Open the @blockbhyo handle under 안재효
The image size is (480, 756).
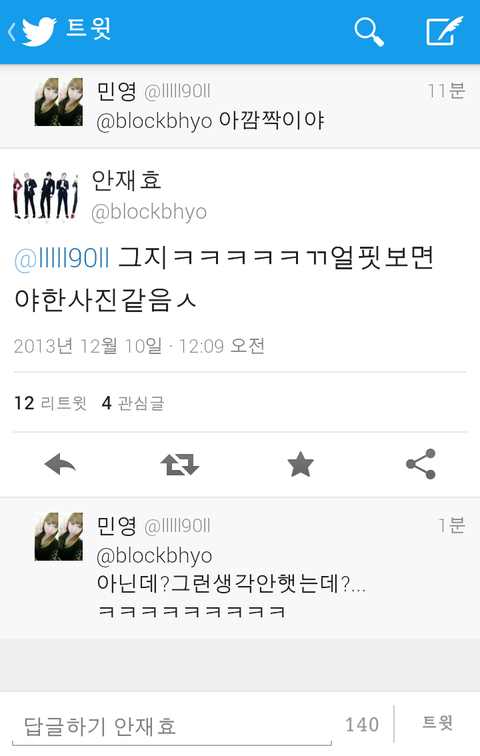(x=149, y=212)
